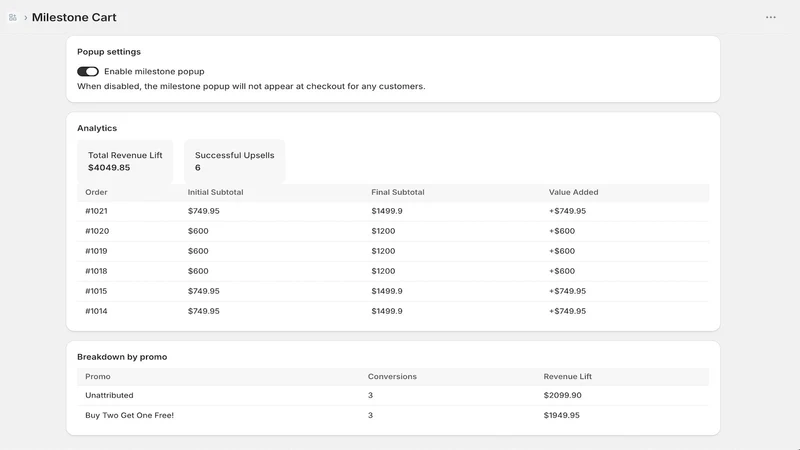Click the +$600 value added for #1018
The image size is (800, 450).
pyautogui.click(x=562, y=271)
